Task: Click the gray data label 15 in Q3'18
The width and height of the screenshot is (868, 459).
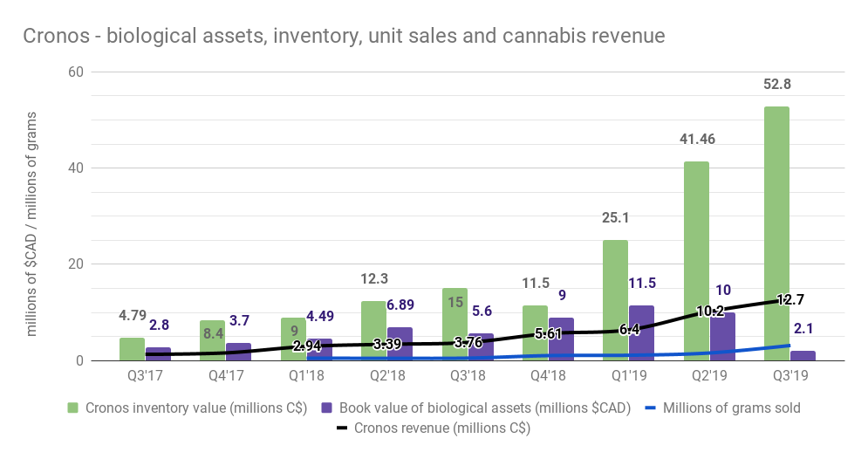Action: (455, 302)
